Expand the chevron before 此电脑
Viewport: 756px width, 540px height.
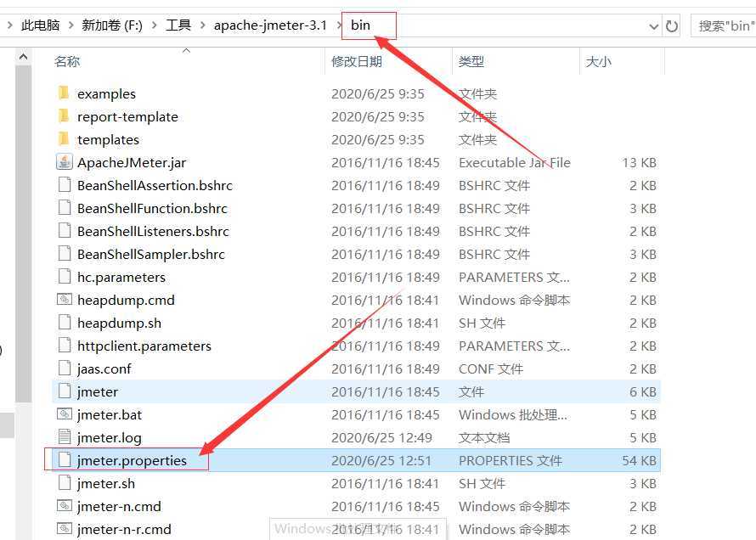tap(9, 25)
